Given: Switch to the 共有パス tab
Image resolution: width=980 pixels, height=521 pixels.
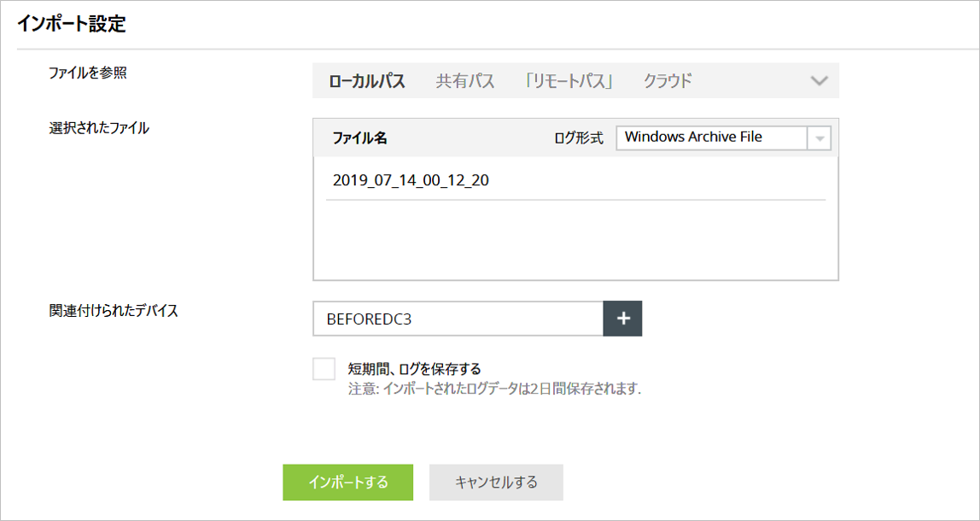Looking at the screenshot, I should coord(465,82).
